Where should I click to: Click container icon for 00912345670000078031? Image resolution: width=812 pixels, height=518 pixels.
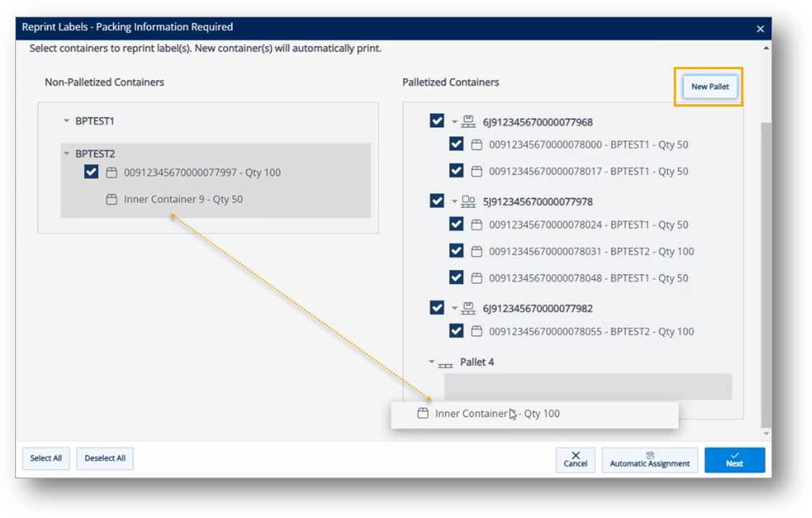tap(476, 251)
